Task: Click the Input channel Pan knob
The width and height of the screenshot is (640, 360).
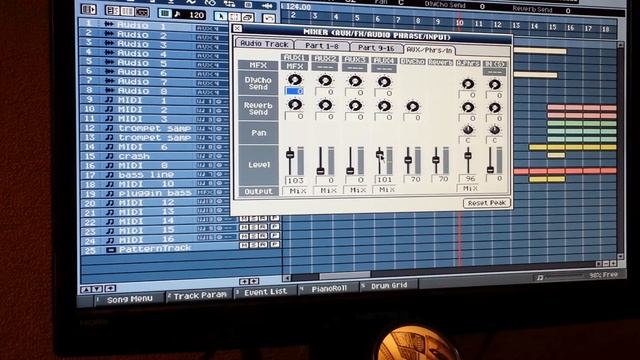Action: (x=494, y=130)
